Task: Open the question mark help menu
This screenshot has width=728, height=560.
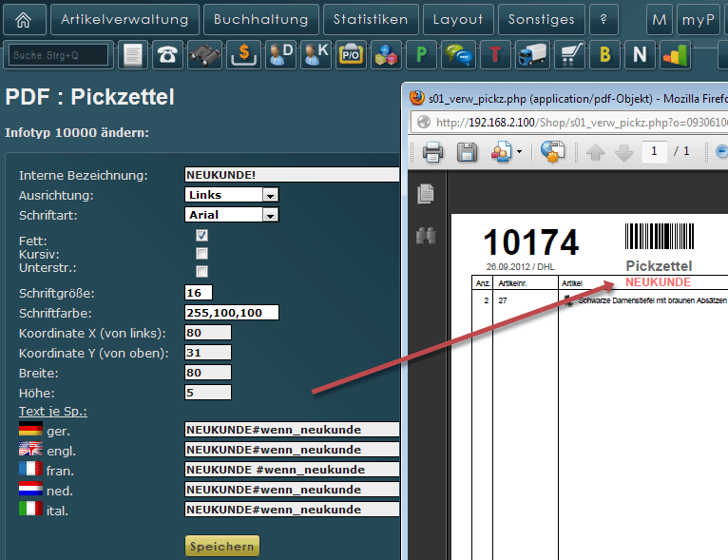Action: point(603,20)
